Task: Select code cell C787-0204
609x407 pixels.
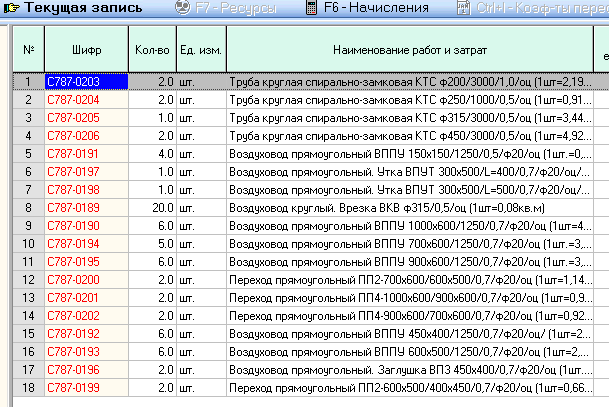Action: coord(87,100)
